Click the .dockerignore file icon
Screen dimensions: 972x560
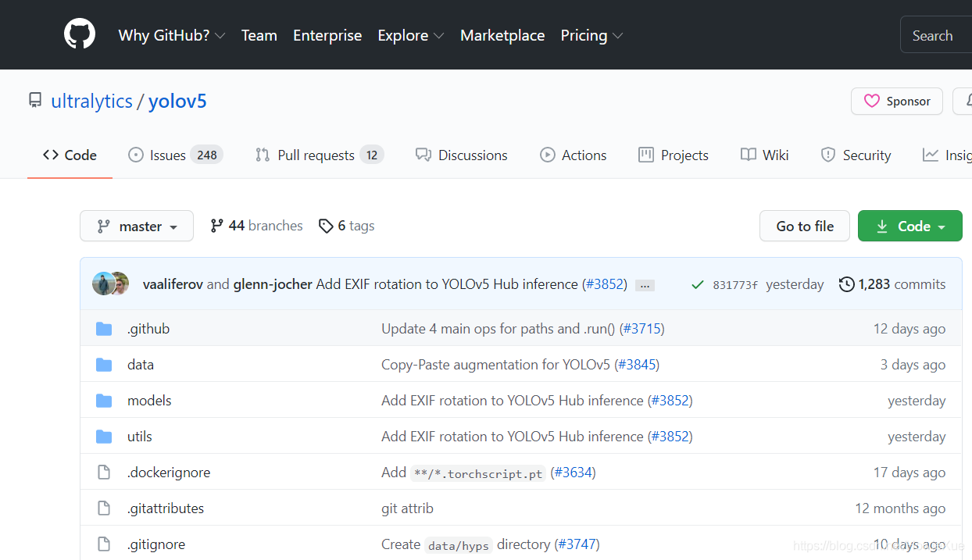(104, 473)
